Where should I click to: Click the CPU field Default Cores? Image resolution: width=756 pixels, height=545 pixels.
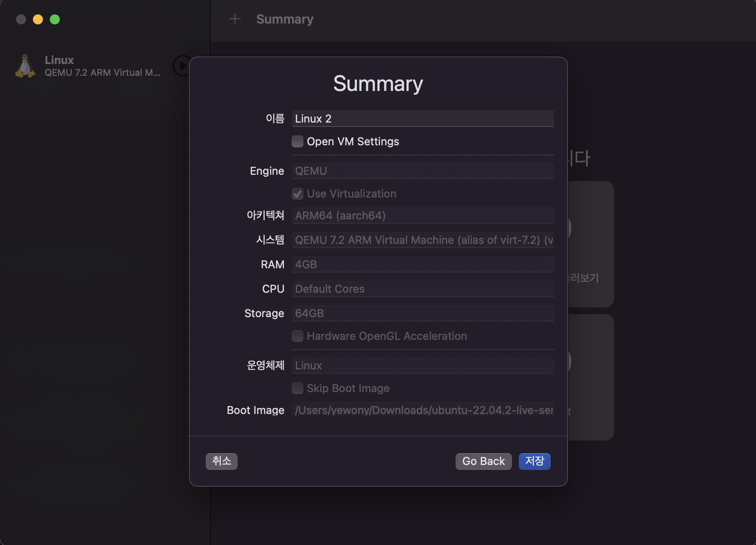[x=423, y=289]
